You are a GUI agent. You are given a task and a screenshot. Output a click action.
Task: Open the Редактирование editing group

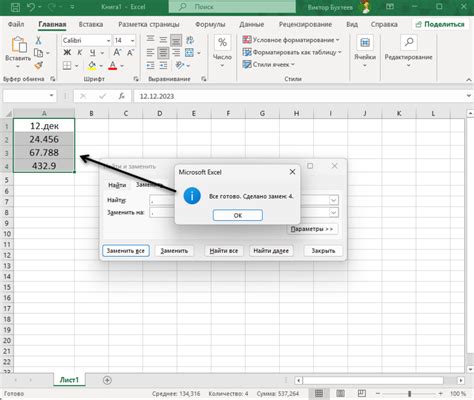click(x=408, y=51)
